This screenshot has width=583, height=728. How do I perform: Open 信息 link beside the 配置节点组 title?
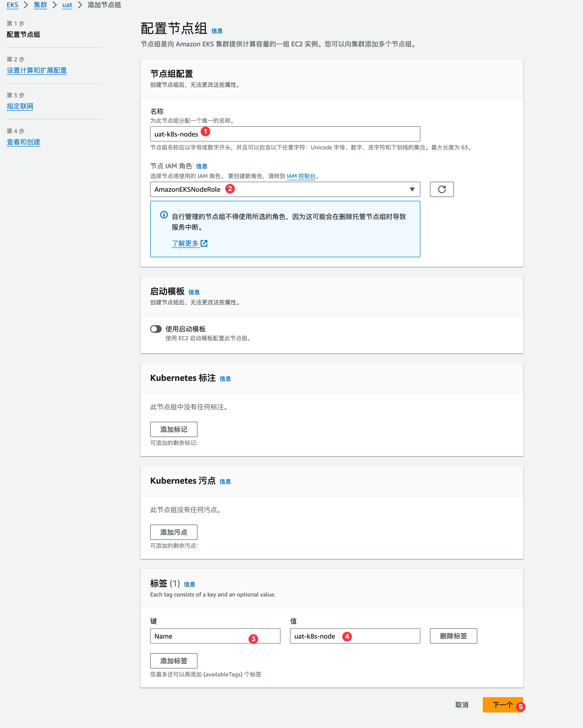point(217,31)
